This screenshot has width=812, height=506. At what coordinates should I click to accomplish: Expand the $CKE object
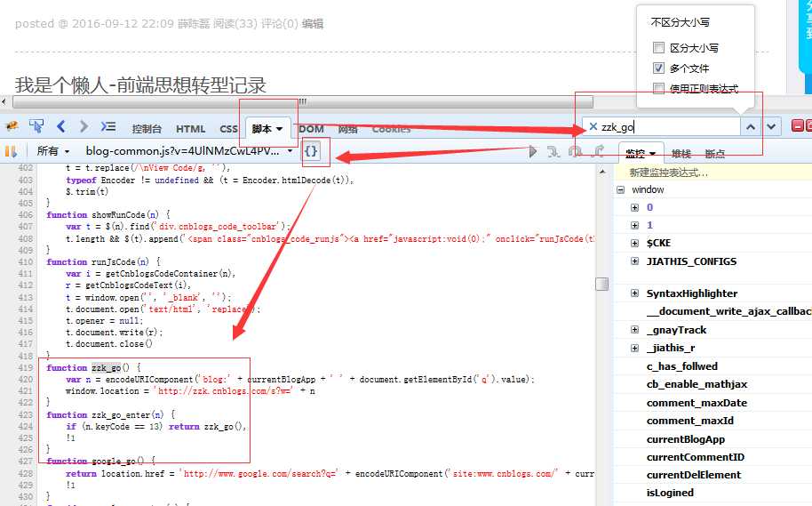pos(634,243)
